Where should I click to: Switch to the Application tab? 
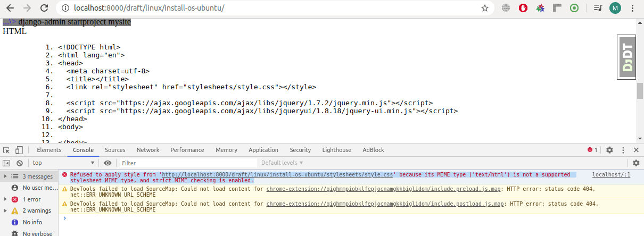coord(263,150)
